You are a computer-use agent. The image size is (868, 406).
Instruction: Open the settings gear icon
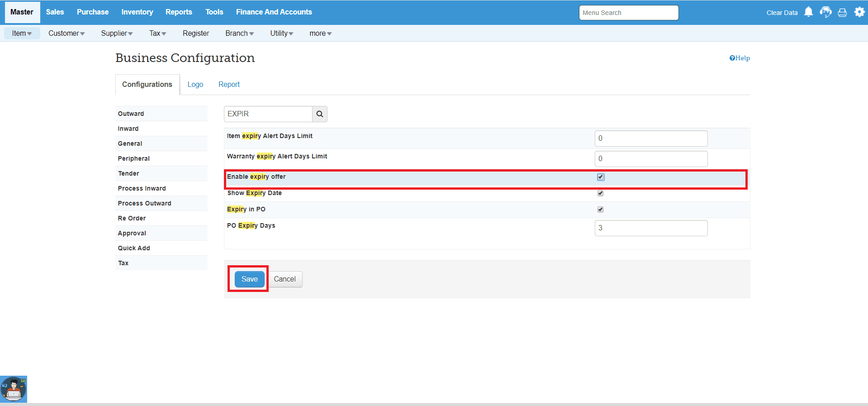coord(859,12)
